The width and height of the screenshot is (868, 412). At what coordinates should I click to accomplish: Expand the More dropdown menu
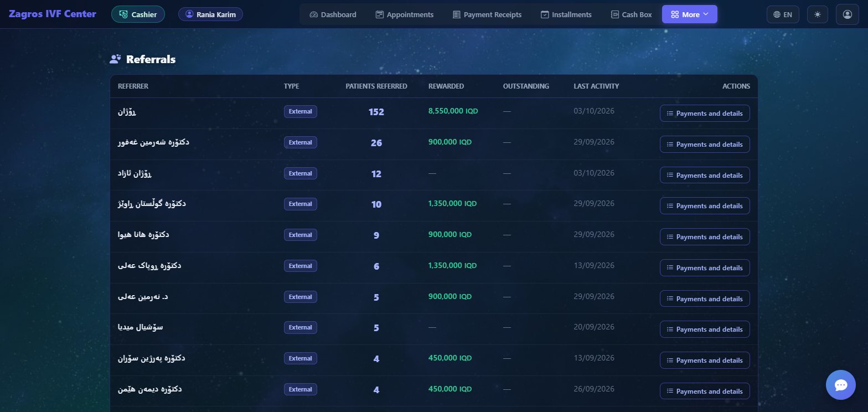(x=690, y=14)
